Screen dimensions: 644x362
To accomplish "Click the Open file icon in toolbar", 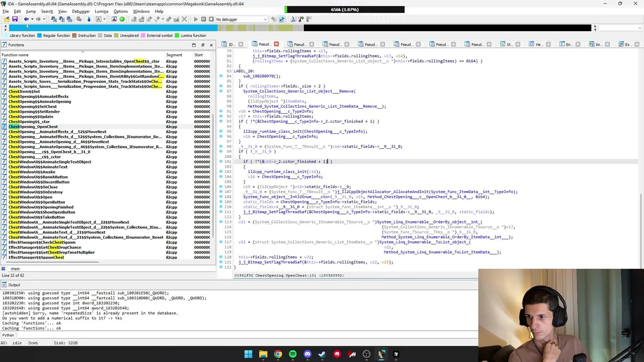I will pyautogui.click(x=7, y=19).
